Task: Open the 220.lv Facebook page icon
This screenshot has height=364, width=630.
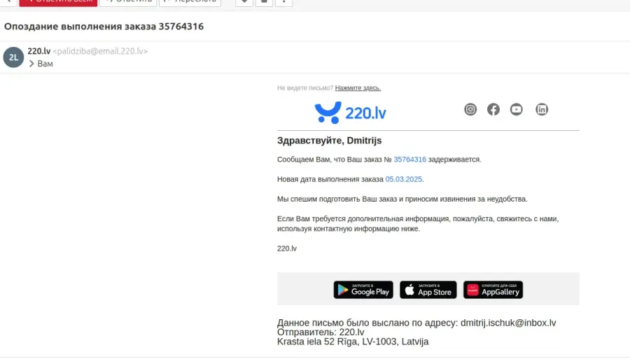Action: pos(493,109)
